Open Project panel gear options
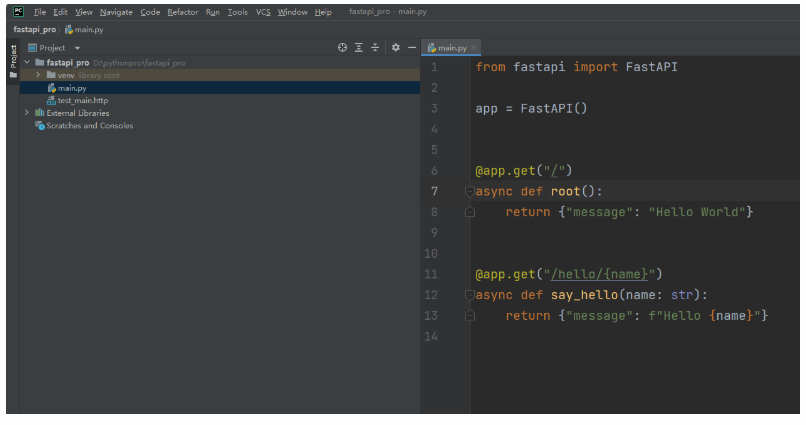Viewport: 806px width, 425px height. click(x=395, y=47)
